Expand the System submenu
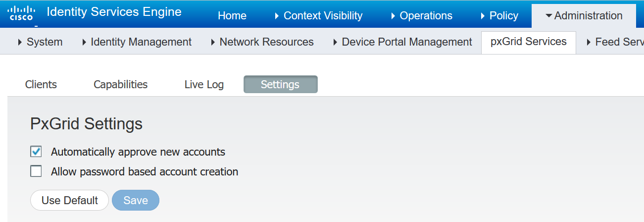 pos(40,42)
